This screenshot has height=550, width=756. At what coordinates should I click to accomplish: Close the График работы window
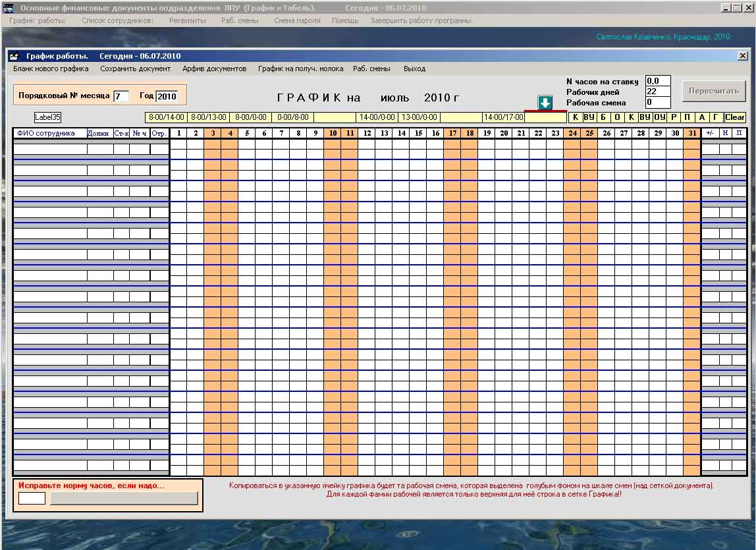(743, 56)
